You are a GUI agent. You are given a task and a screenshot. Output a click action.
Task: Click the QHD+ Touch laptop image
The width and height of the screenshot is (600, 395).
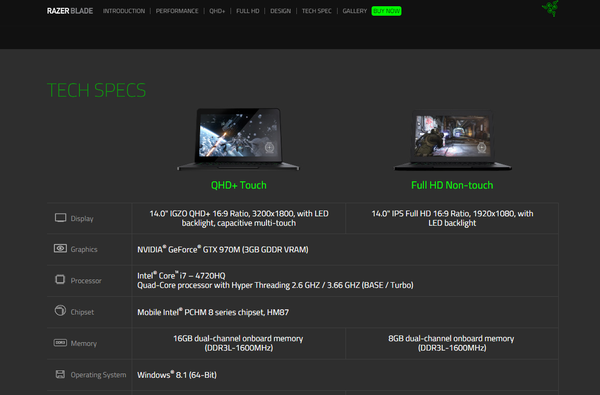point(238,139)
